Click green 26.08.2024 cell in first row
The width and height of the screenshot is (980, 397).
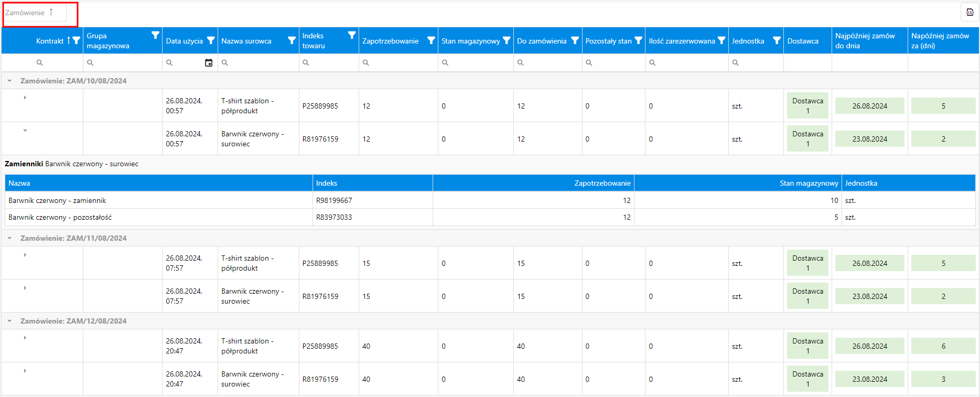click(x=869, y=105)
